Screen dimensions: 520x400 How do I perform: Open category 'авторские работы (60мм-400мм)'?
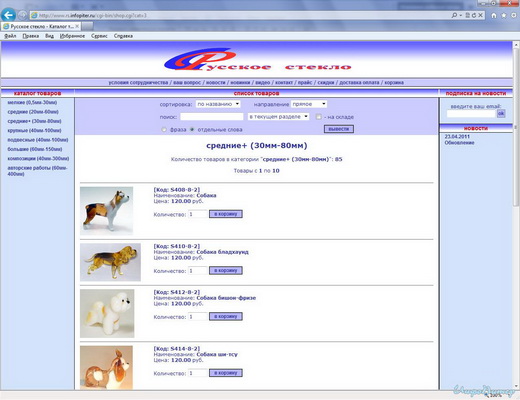coord(37,171)
